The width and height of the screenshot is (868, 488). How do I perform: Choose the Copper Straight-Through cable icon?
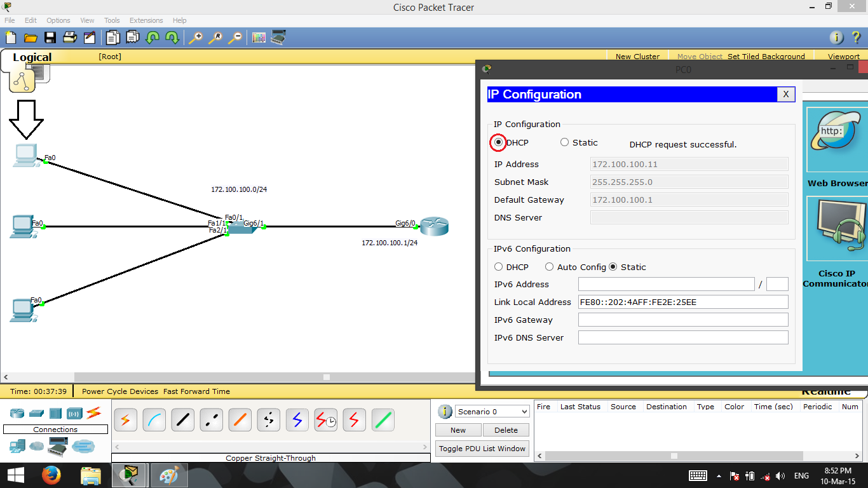pyautogui.click(x=182, y=419)
